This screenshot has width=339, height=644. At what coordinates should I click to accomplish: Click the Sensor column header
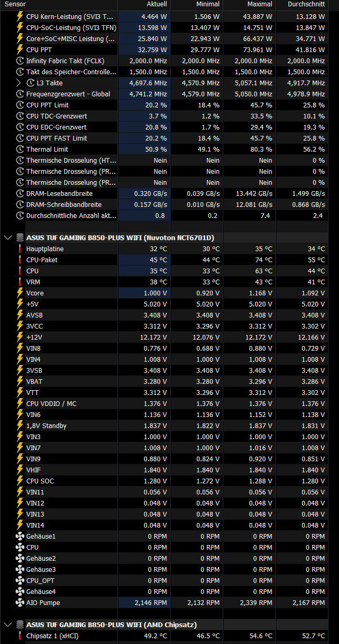[59, 4]
